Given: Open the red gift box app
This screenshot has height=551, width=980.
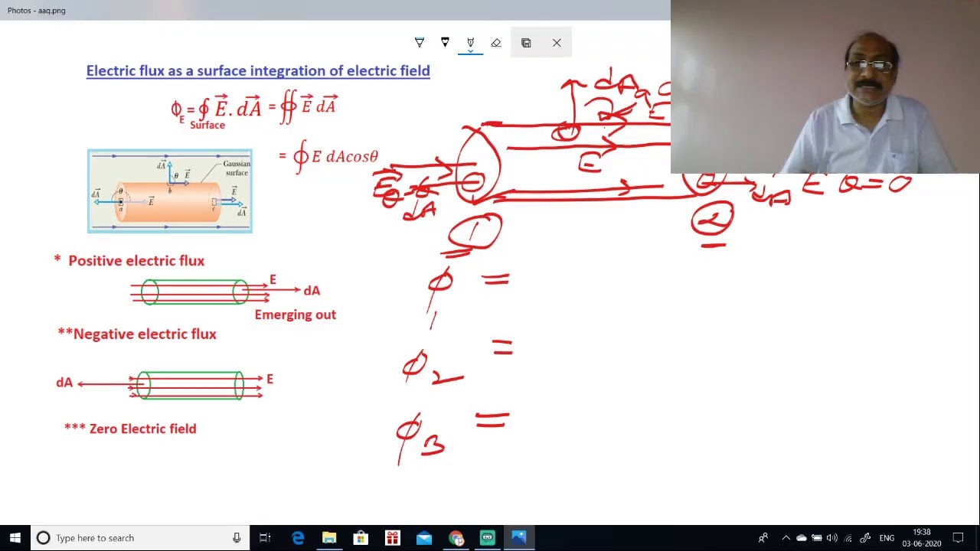Looking at the screenshot, I should pos(392,538).
